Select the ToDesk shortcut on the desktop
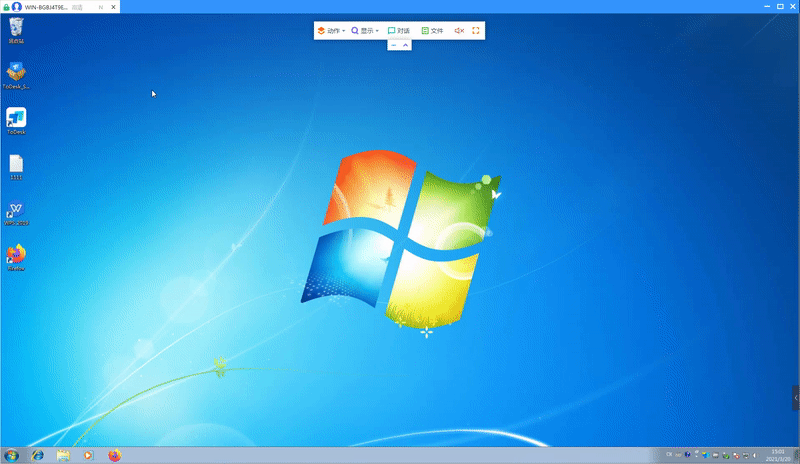 point(16,121)
